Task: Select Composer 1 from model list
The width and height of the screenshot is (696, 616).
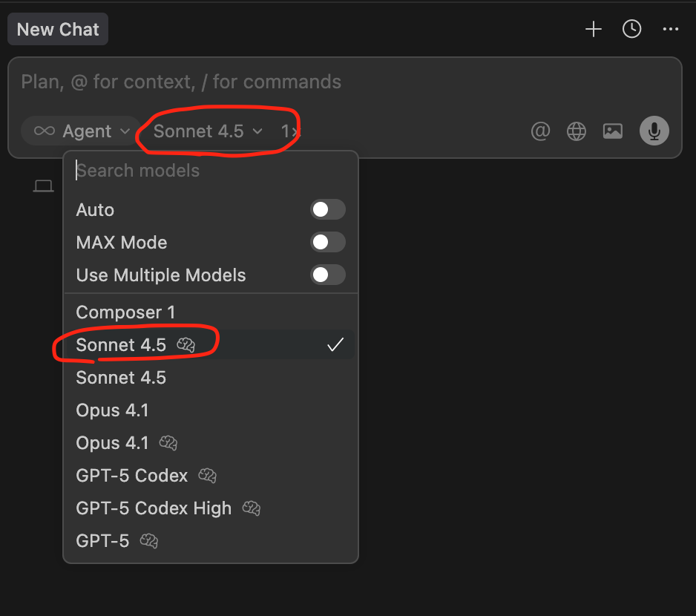Action: click(x=125, y=312)
